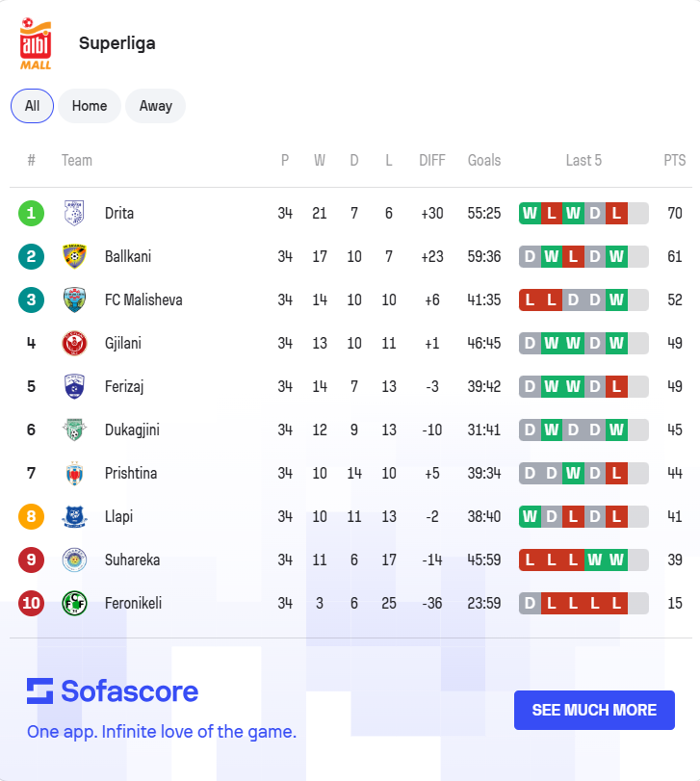Click the Albi Mall Superliga logo
The height and width of the screenshot is (781, 700).
(x=36, y=44)
